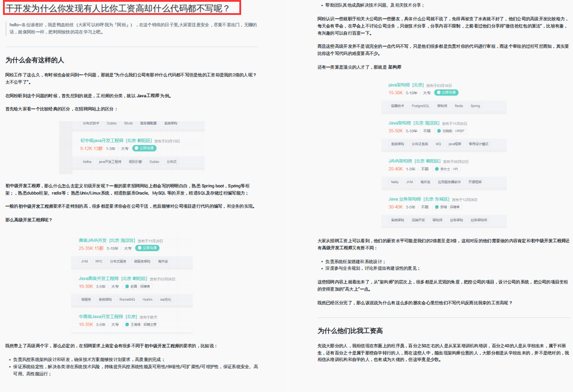Screen dimensions: 573x392
Task: Click the 王倩倩 招聘主管 recruiter chip
Action: pyautogui.click(x=141, y=325)
